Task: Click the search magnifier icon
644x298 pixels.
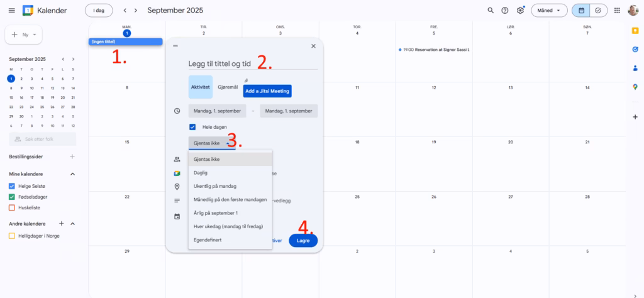Action: pyautogui.click(x=491, y=11)
